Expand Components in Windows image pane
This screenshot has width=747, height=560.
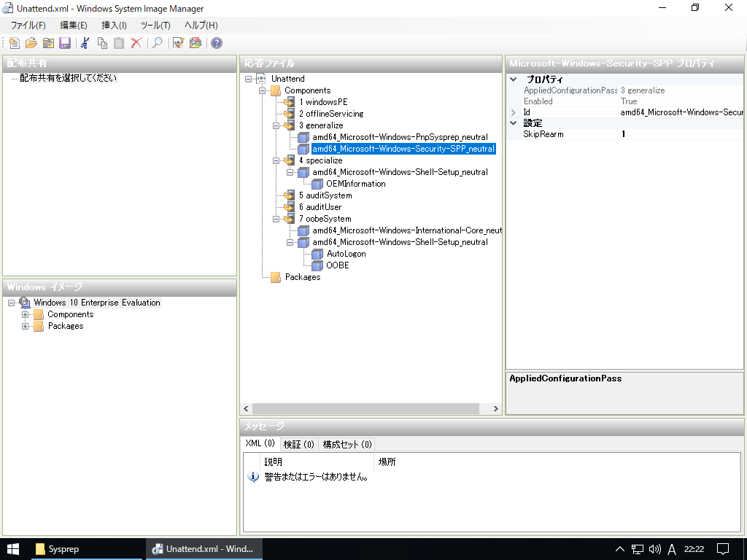click(x=26, y=314)
